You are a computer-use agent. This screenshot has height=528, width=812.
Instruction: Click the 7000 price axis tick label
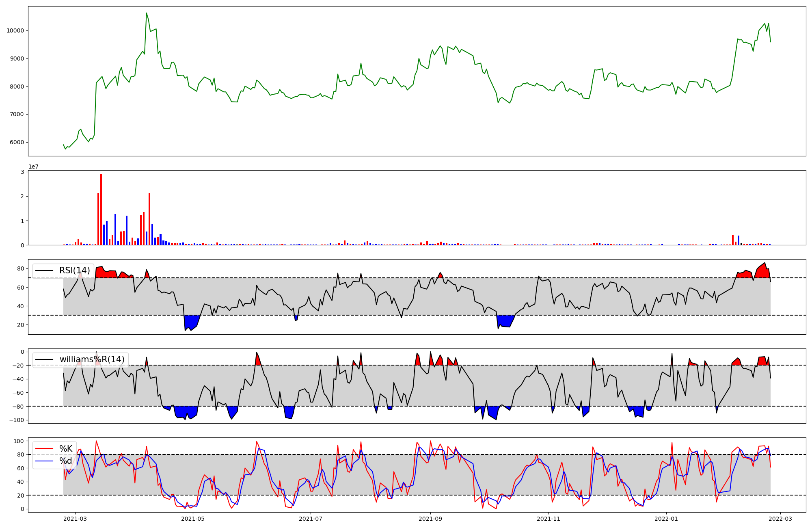pos(17,115)
